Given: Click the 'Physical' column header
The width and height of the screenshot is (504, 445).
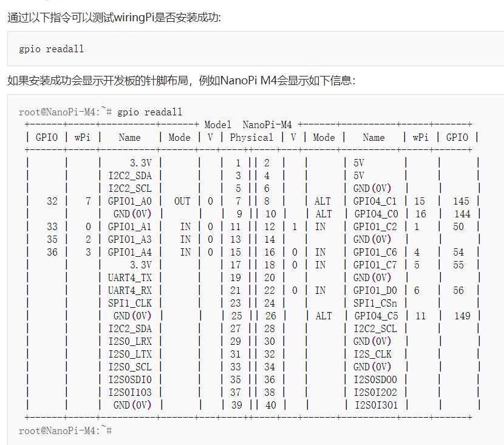Looking at the screenshot, I should click(x=251, y=138).
